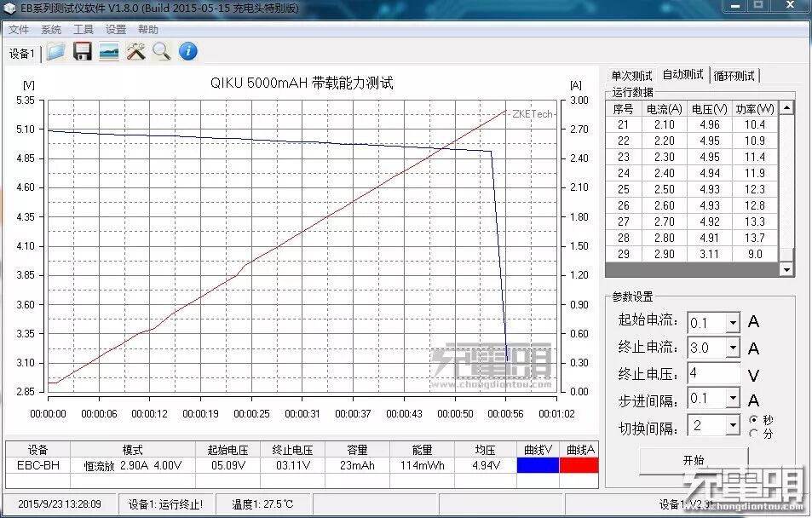
Task: Click the 114mWh energy value
Action: (x=422, y=465)
